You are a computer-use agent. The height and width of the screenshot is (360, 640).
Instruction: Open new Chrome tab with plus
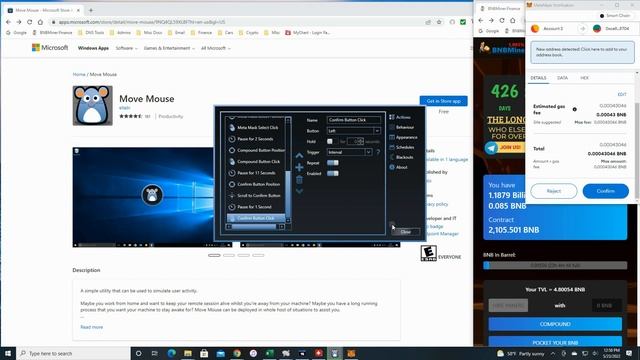(91, 10)
